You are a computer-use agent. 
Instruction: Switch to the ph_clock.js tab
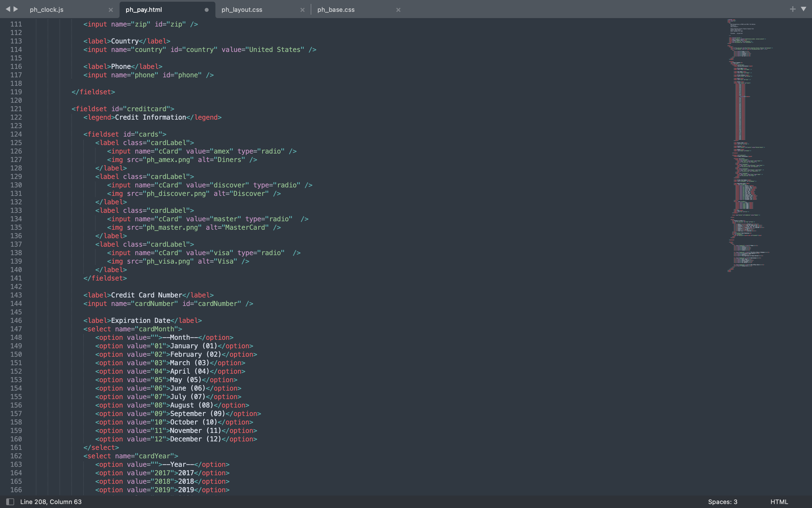click(x=47, y=10)
